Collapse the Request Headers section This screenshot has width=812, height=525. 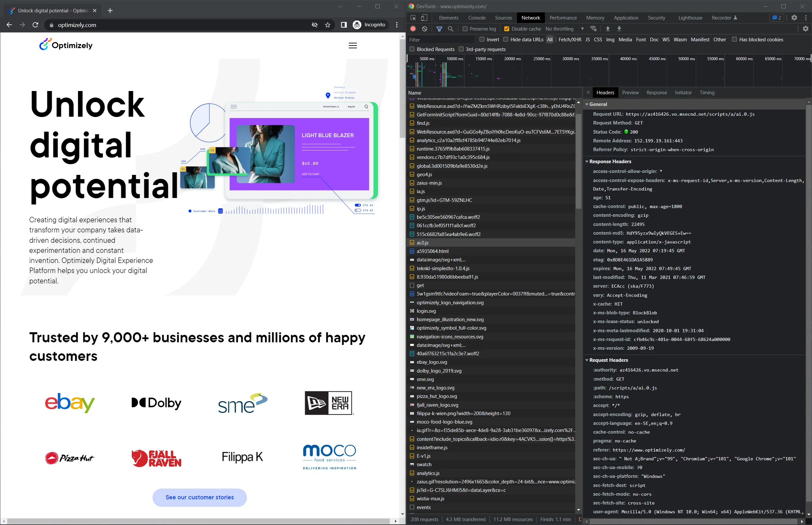point(587,360)
